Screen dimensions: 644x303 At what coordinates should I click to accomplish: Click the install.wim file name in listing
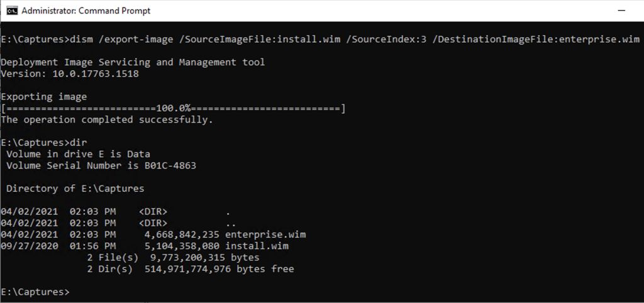[257, 246]
